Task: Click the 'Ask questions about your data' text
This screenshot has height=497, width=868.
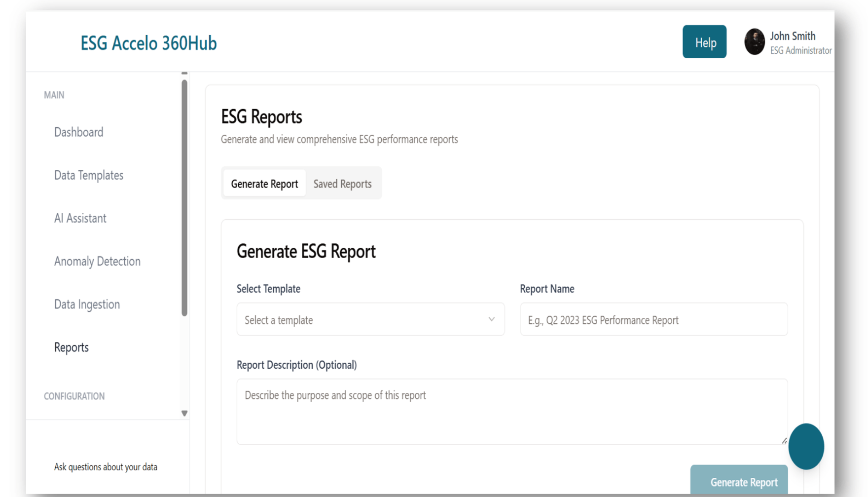Action: coord(106,467)
